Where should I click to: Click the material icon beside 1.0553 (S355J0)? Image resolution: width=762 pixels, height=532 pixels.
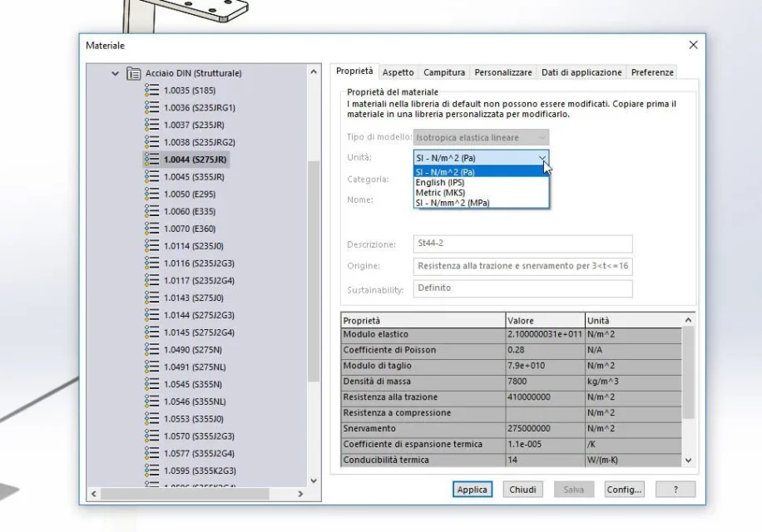pos(151,419)
